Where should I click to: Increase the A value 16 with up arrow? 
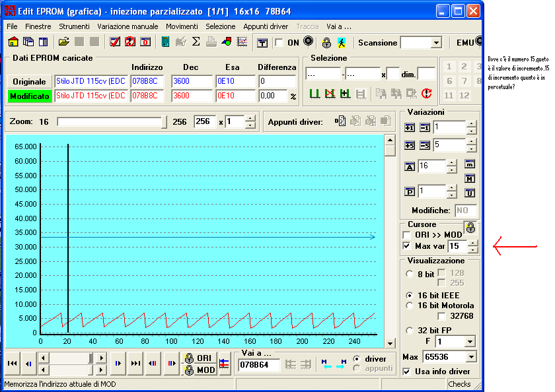tap(451, 163)
